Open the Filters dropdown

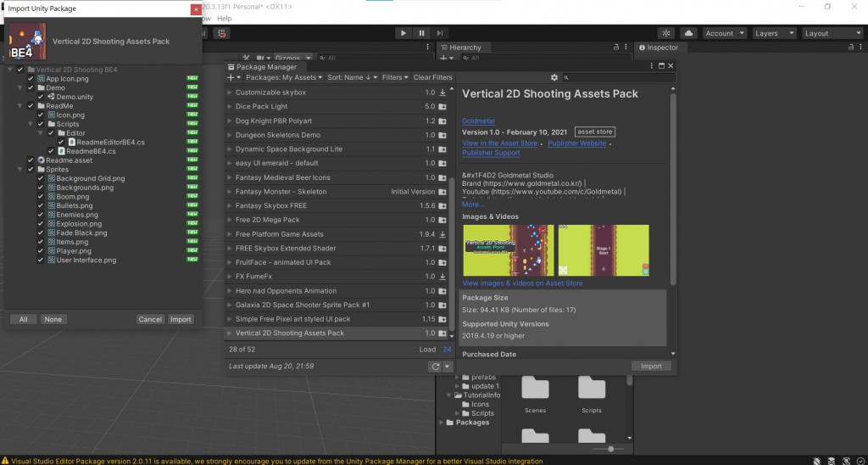point(395,77)
